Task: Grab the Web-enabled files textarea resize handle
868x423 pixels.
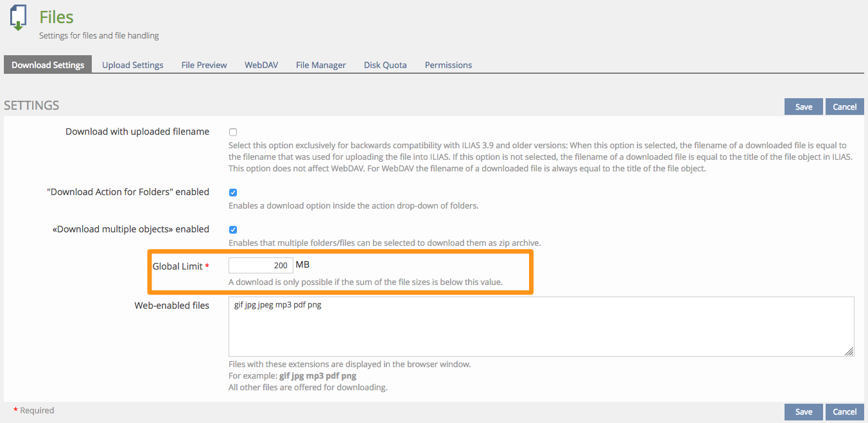Action: click(x=849, y=351)
